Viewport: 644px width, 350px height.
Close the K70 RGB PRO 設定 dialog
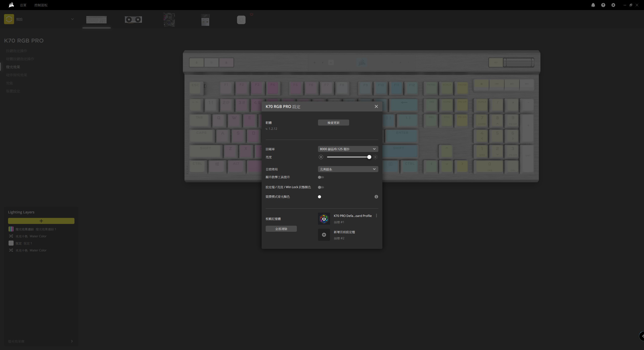pyautogui.click(x=376, y=106)
